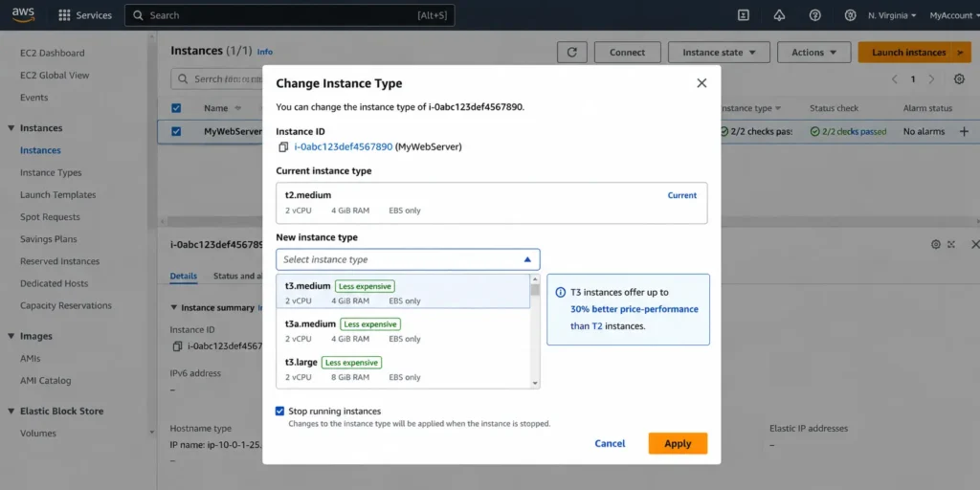Toggle Stop running instances checkbox
Viewport: 980px width, 490px height.
click(x=279, y=411)
